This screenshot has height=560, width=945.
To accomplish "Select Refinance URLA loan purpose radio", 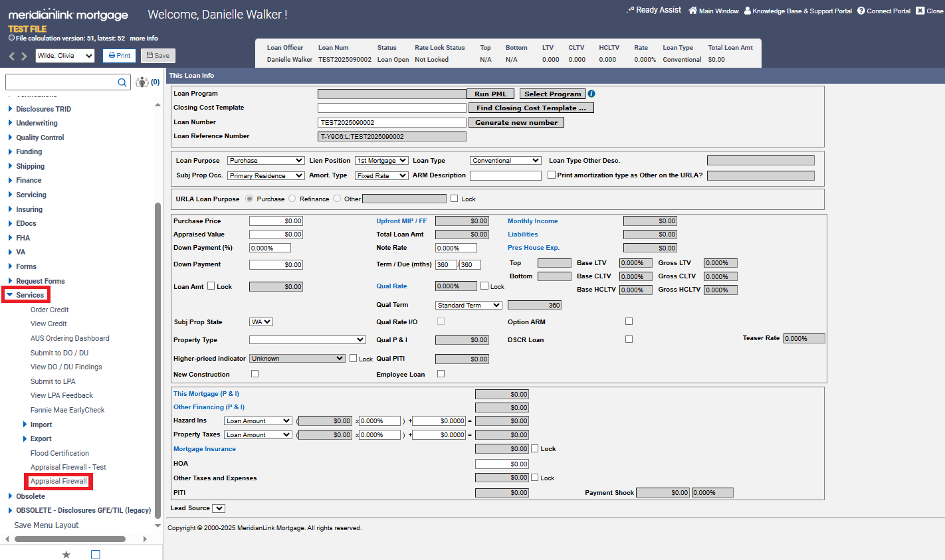I will coord(292,199).
